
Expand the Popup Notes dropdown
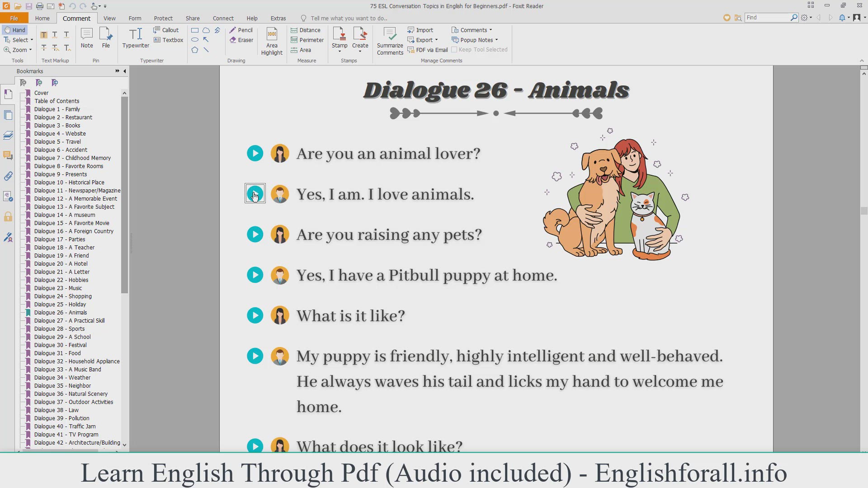coord(496,40)
